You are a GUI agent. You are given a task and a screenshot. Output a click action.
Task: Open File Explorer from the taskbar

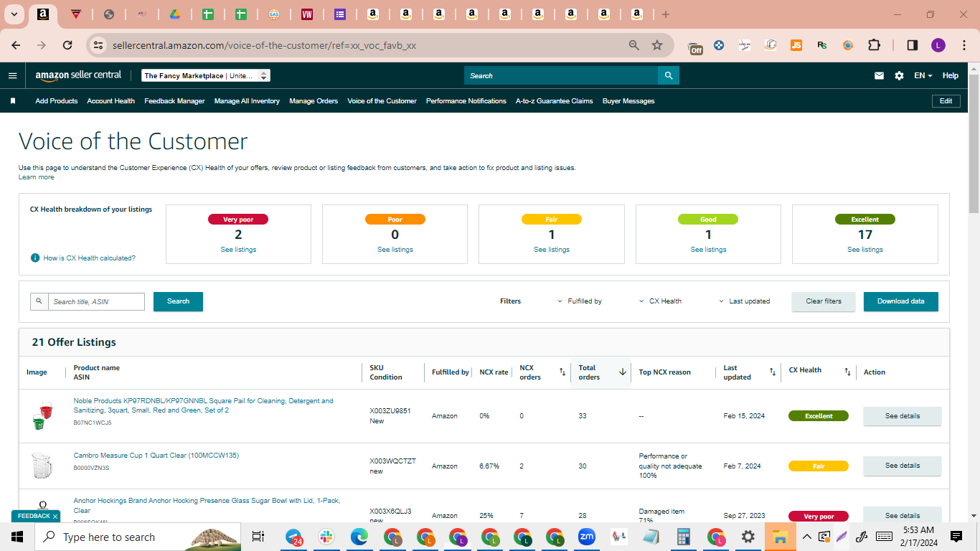tap(781, 537)
